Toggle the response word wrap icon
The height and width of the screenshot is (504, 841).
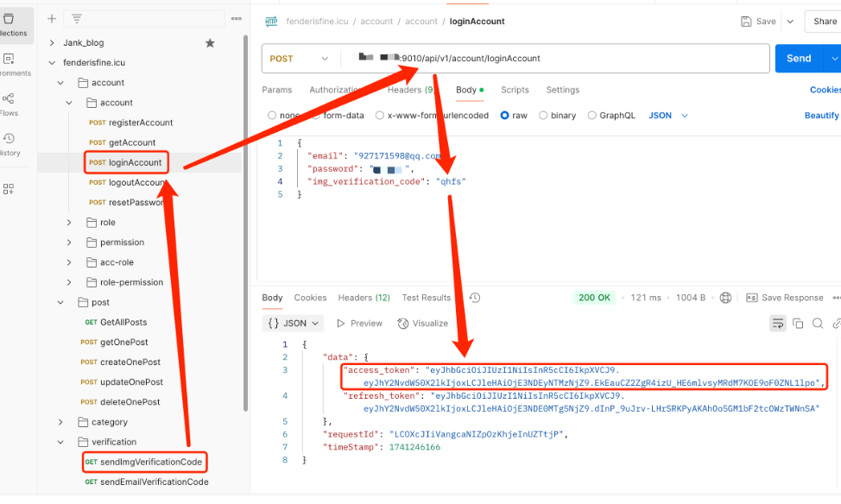pyautogui.click(x=777, y=323)
